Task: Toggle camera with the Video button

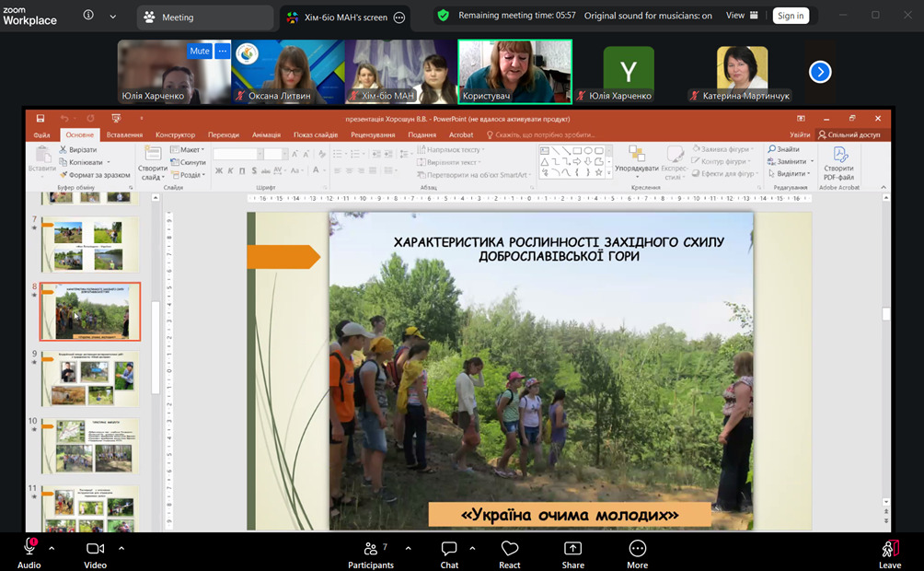Action: tap(95, 549)
